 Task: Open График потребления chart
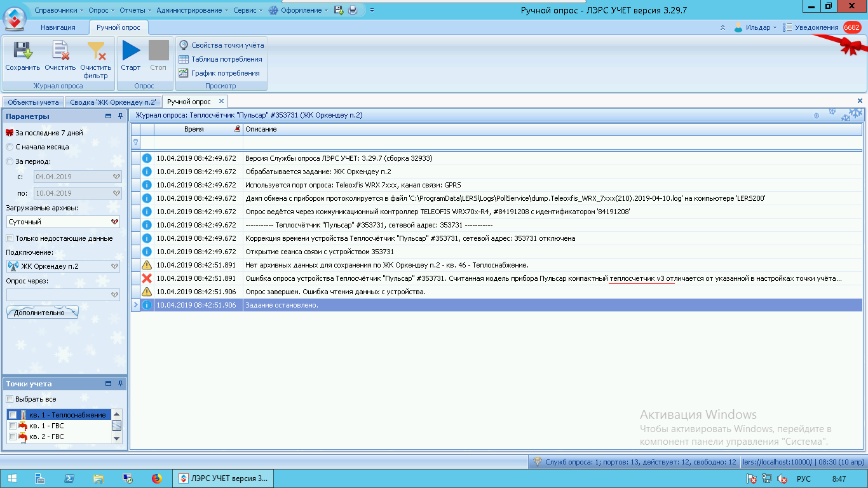tap(219, 73)
